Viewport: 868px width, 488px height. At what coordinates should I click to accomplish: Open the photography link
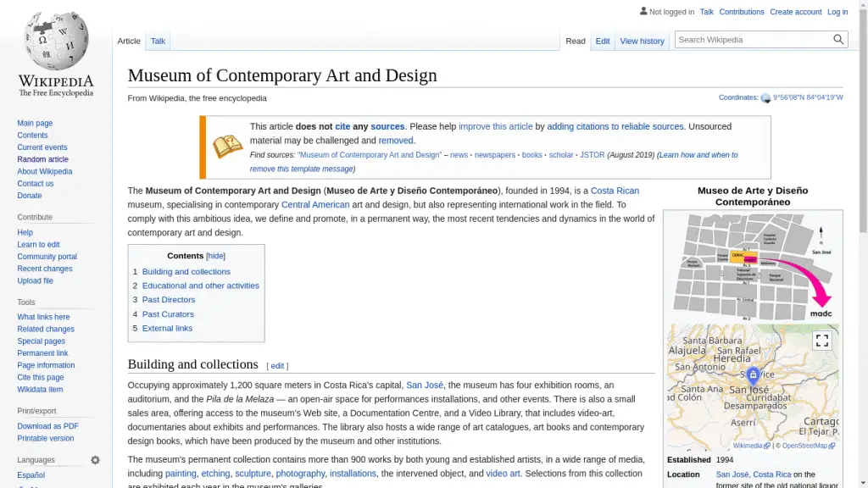[300, 474]
